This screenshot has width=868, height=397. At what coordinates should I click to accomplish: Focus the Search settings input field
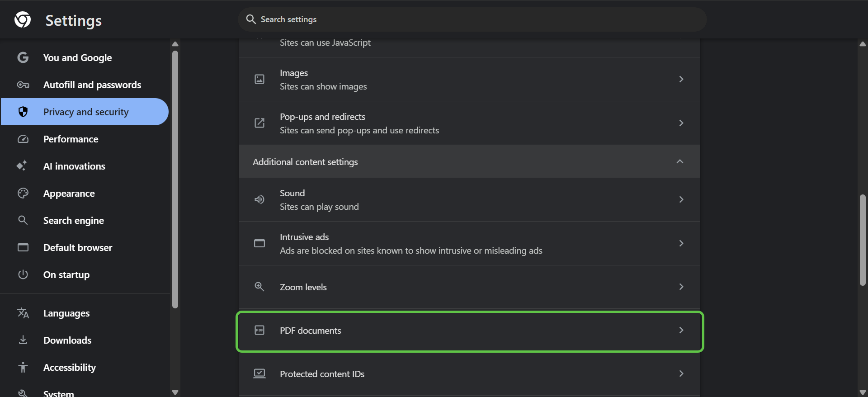coord(472,19)
